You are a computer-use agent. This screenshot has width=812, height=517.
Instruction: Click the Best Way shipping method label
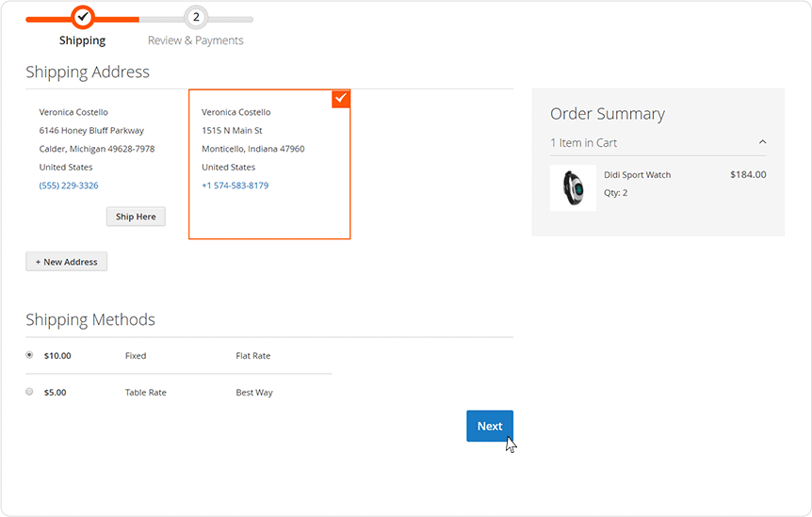[254, 393]
